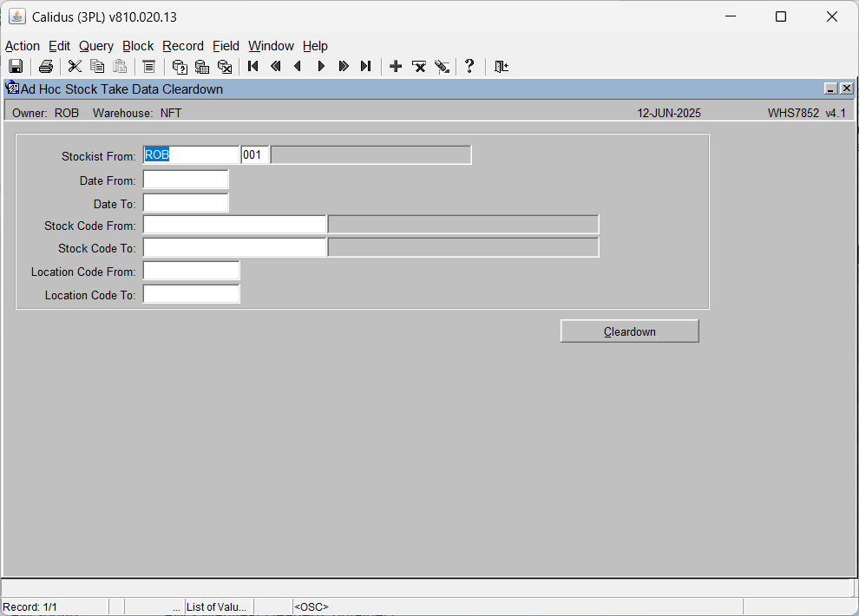Viewport: 859px width, 616px height.
Task: Click the Location Code From input field
Action: tap(191, 271)
